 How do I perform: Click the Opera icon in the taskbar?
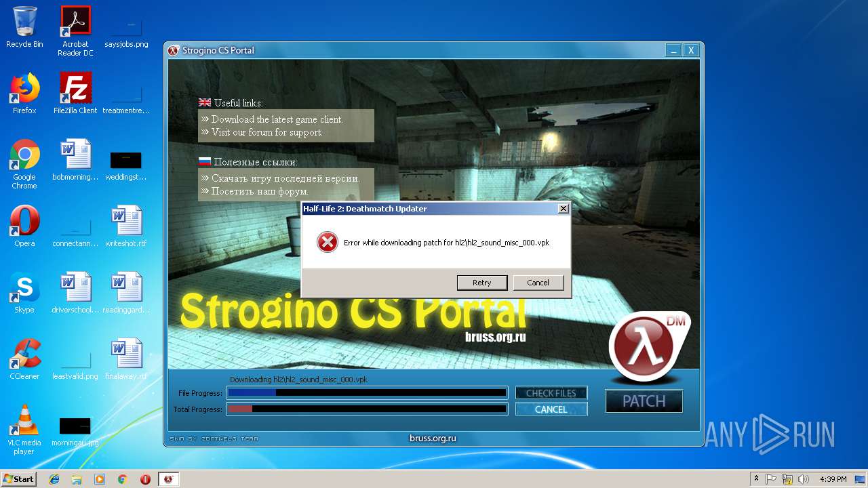pyautogui.click(x=145, y=479)
